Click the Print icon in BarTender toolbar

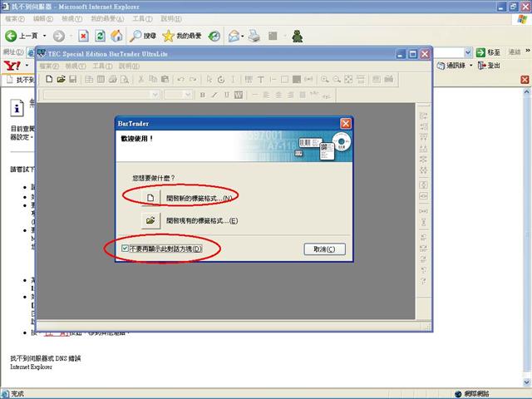point(113,79)
